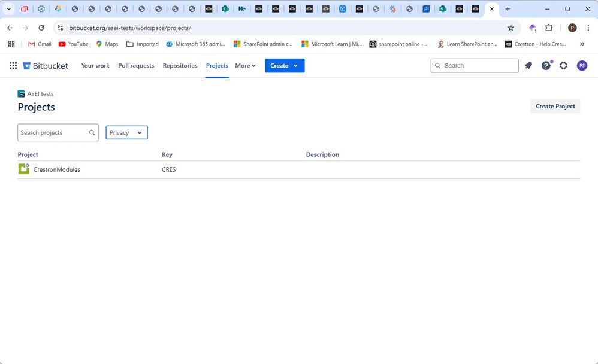598x364 pixels.
Task: Open the help question mark icon
Action: [x=546, y=66]
